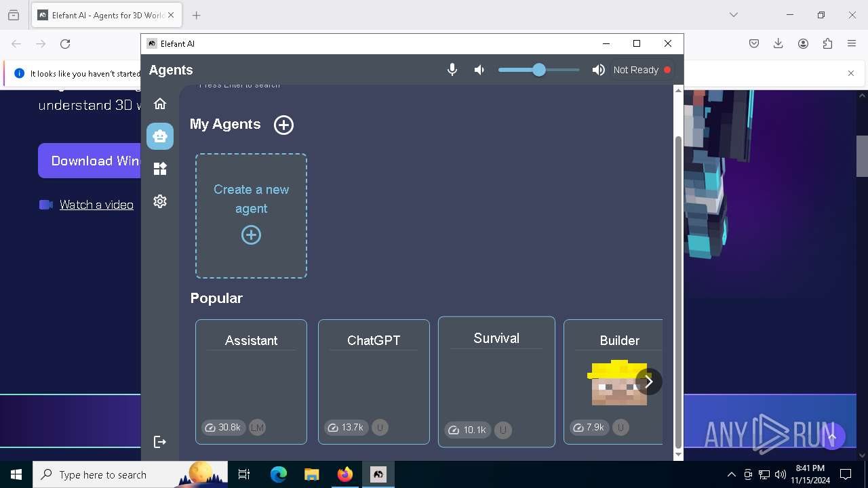Click the LM author avatar on Assistant card
This screenshot has height=488, width=868.
(257, 428)
